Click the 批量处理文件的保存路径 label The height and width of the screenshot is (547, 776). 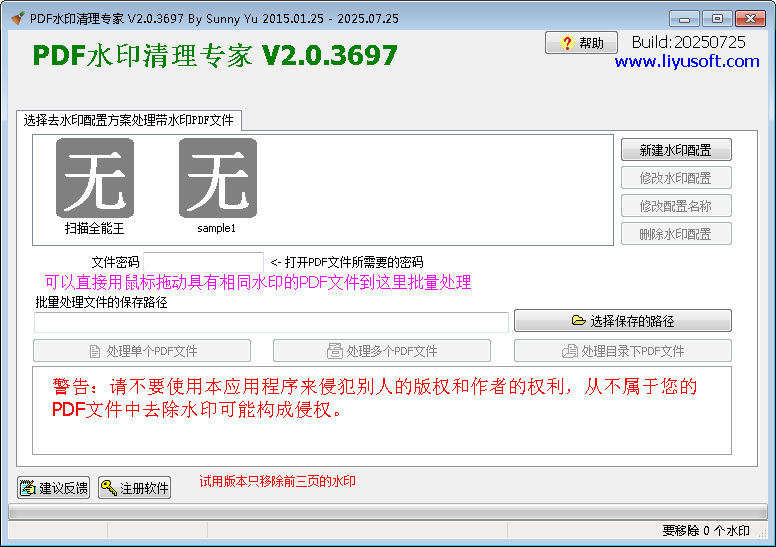click(101, 302)
